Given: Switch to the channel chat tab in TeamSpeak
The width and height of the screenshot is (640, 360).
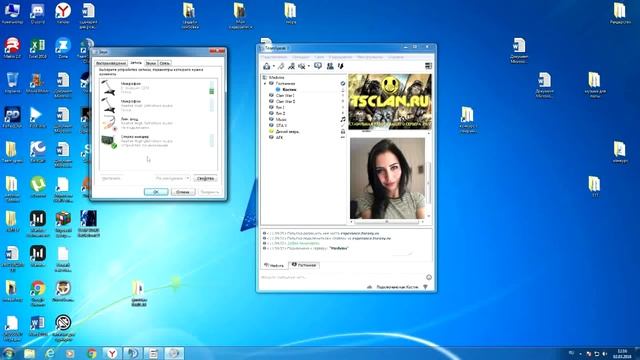Looking at the screenshot, I should (304, 265).
